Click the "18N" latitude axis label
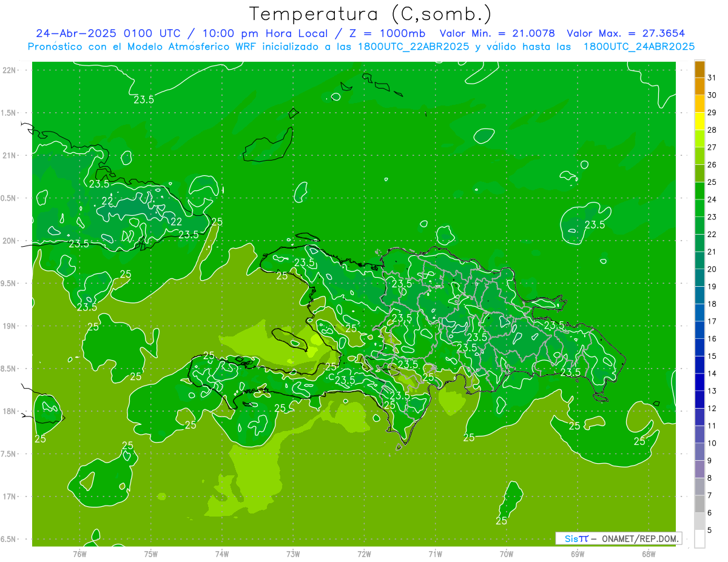The width and height of the screenshot is (728, 562). 9,412
